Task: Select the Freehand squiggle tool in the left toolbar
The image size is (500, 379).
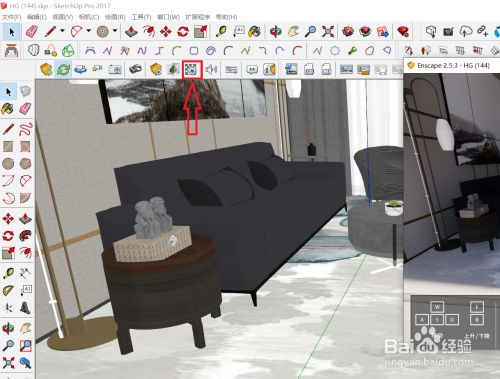Action: (x=25, y=129)
